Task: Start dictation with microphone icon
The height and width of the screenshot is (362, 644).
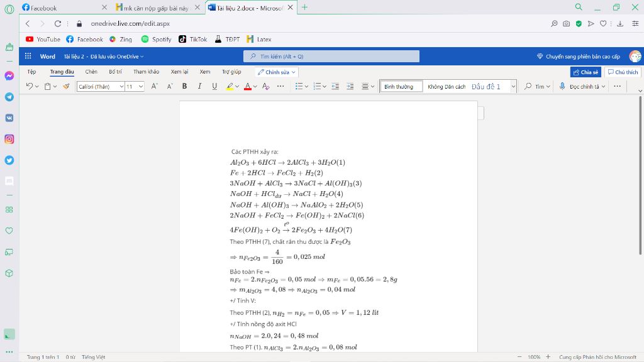Action: tap(562, 86)
